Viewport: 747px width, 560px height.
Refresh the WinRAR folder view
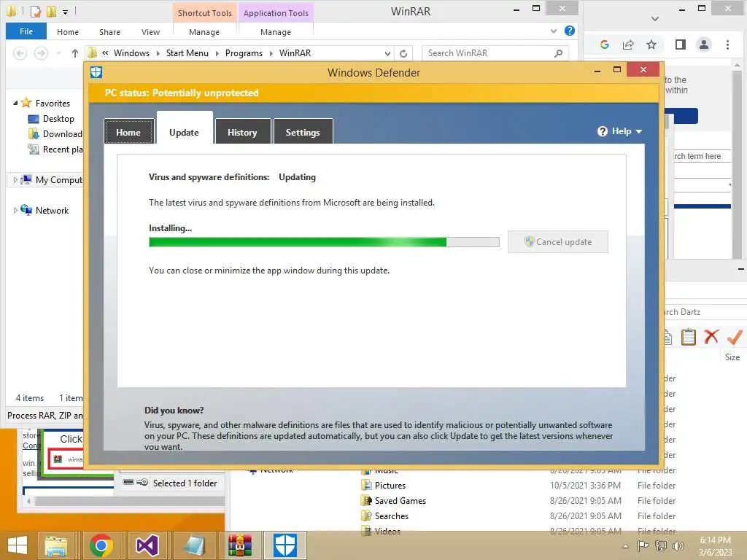pos(403,53)
